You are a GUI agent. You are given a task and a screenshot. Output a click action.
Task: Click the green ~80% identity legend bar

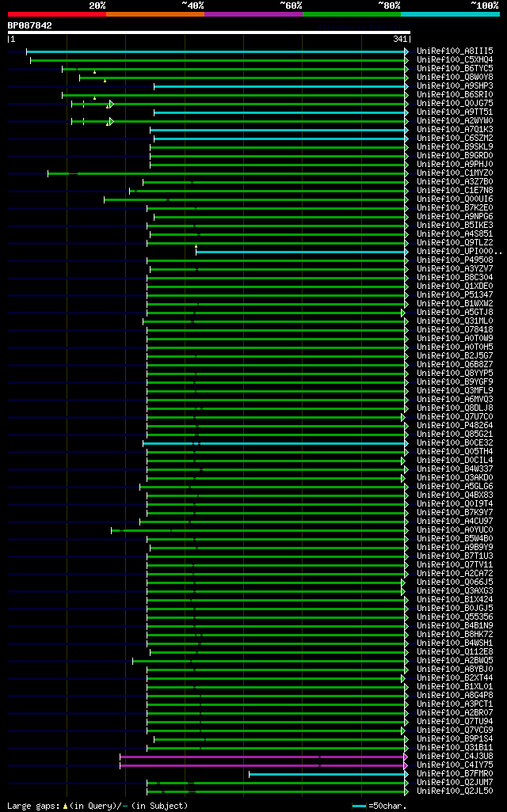(352, 14)
